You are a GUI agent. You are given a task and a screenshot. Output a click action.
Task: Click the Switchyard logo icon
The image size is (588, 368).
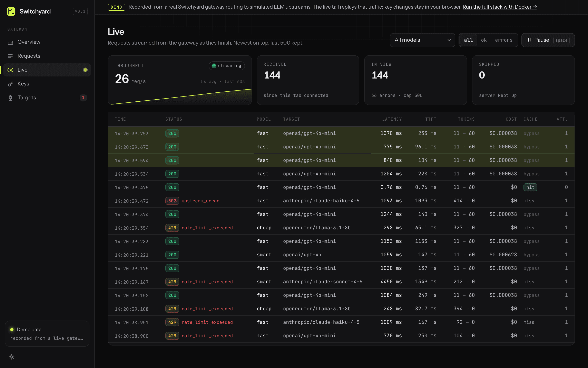11,11
